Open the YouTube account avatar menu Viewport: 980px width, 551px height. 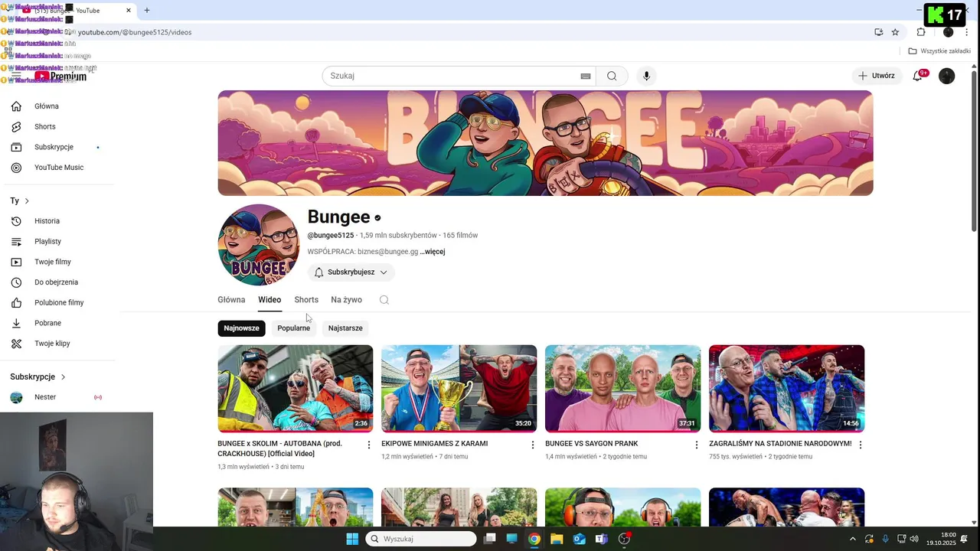click(947, 76)
